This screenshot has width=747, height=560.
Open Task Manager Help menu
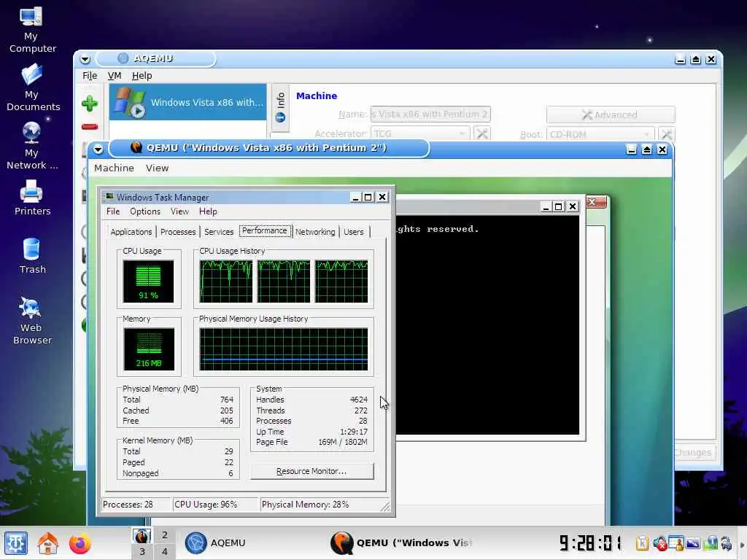point(208,211)
